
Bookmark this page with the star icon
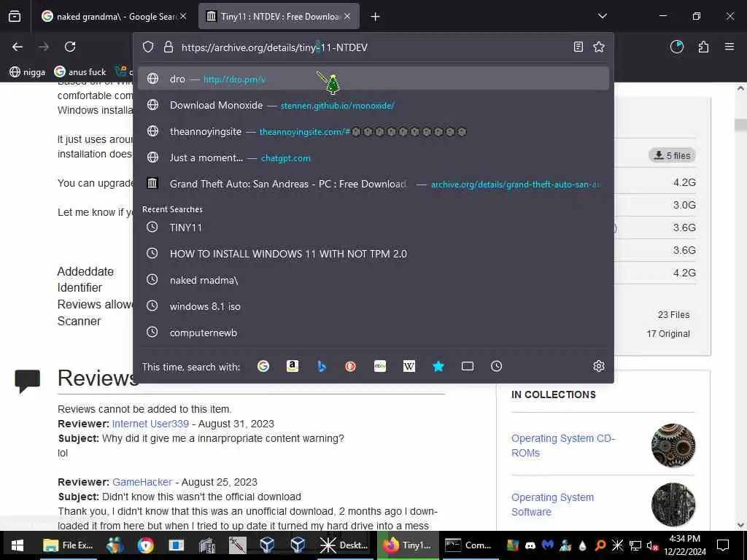click(599, 47)
